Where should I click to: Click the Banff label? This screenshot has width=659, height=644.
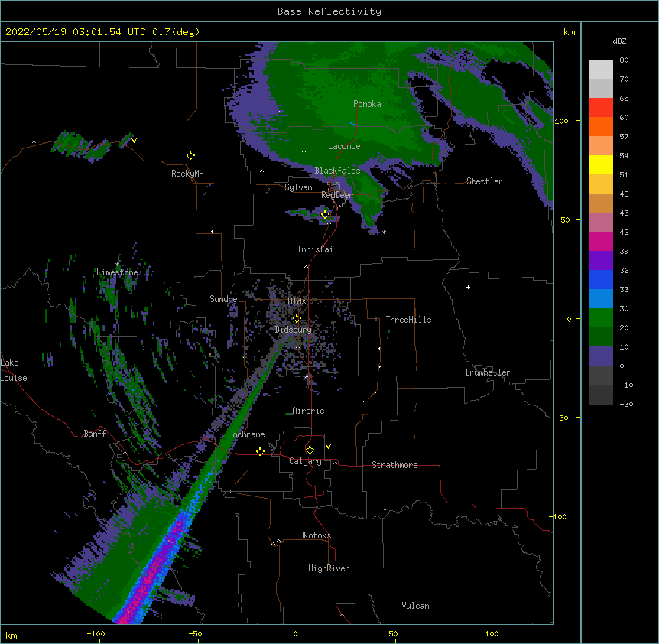[95, 434]
